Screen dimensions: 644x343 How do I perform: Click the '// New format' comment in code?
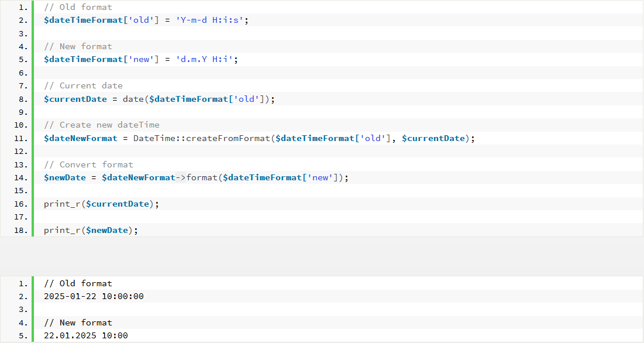pyautogui.click(x=78, y=46)
